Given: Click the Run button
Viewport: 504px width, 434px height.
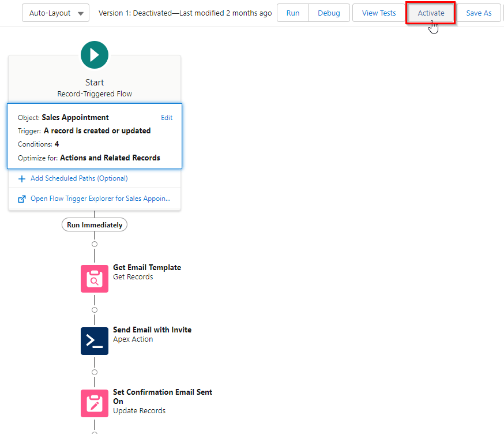Looking at the screenshot, I should pos(292,12).
